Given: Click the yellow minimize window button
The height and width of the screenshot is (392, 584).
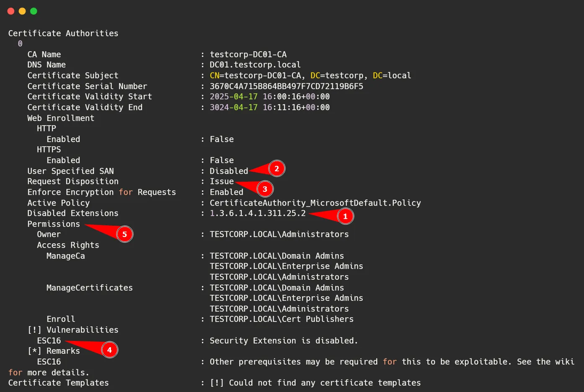Looking at the screenshot, I should pos(22,11).
